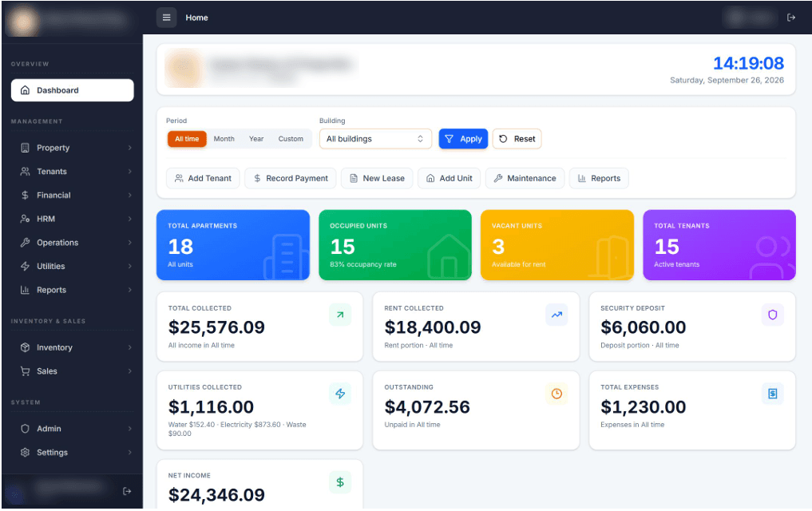Expand the Financial chevron in sidebar

click(x=129, y=195)
